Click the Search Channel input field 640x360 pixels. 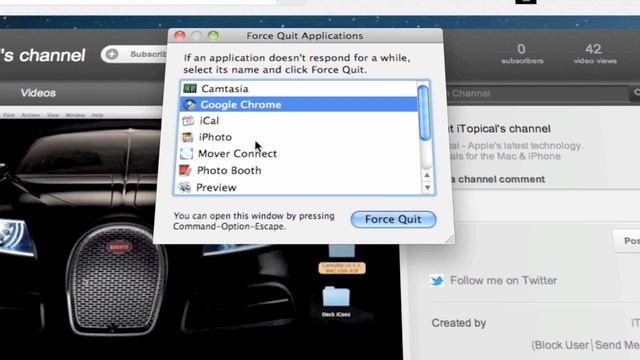point(537,93)
